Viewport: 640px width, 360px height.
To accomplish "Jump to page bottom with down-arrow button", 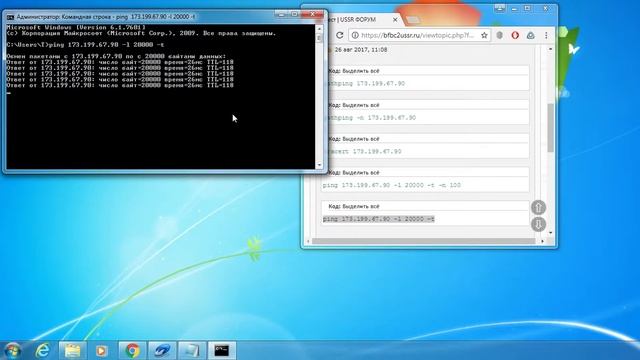I will [538, 224].
